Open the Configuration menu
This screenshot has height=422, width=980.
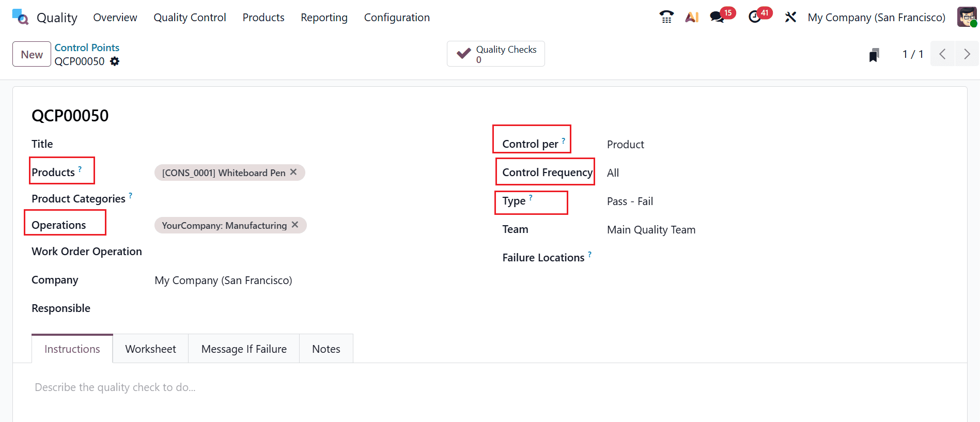[397, 17]
